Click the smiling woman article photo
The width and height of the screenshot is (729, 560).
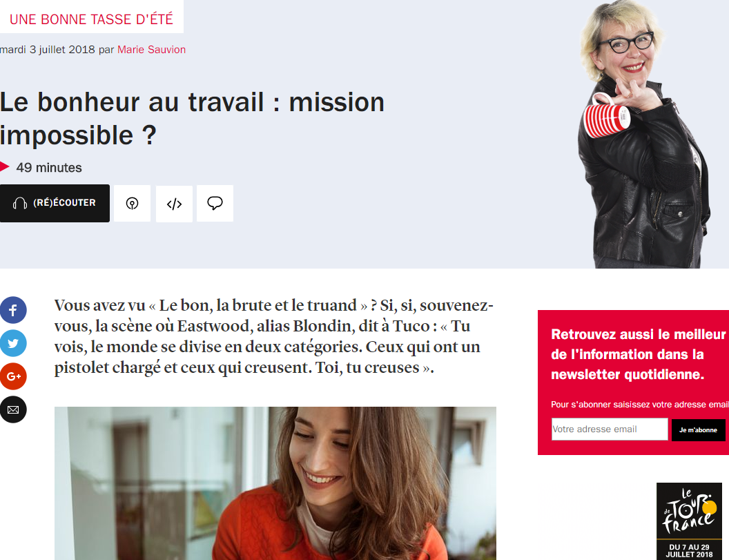pyautogui.click(x=275, y=483)
